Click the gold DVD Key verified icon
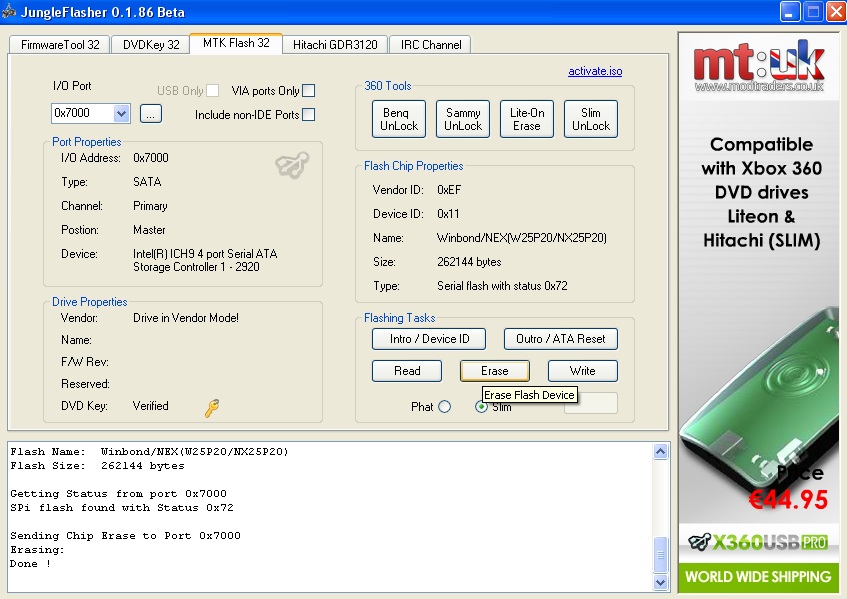Viewport: 847px width, 599px height. [x=211, y=407]
